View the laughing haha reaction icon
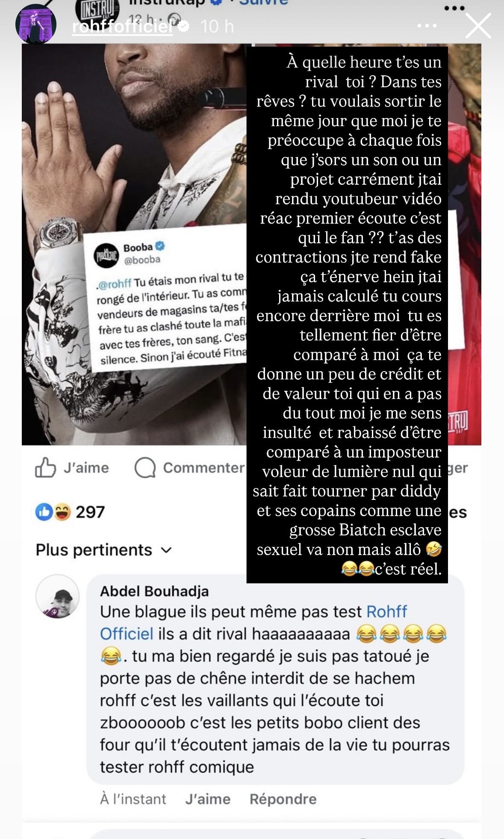The width and height of the screenshot is (504, 839). (62, 511)
